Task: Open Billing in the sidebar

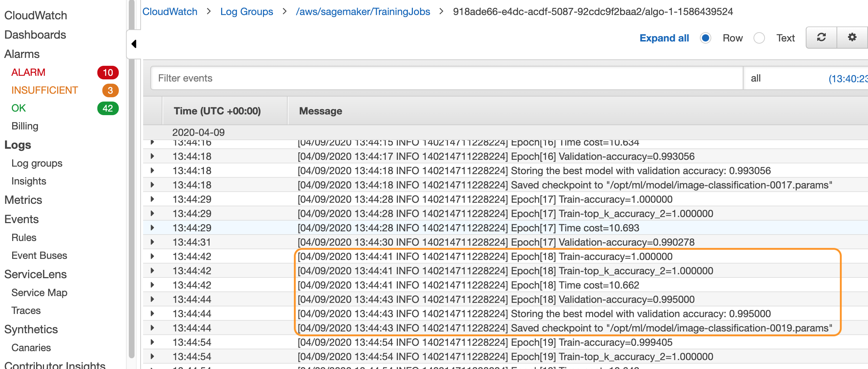Action: coord(25,126)
